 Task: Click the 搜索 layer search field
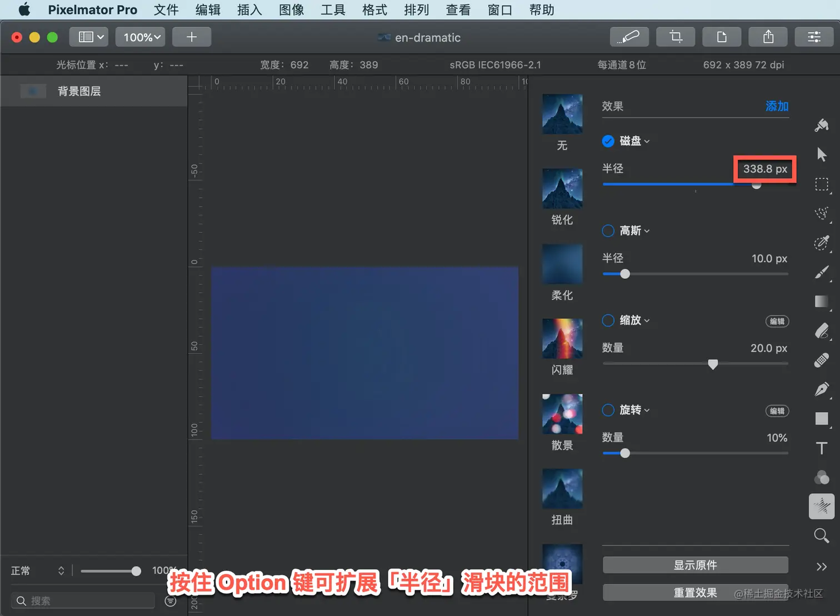[83, 600]
